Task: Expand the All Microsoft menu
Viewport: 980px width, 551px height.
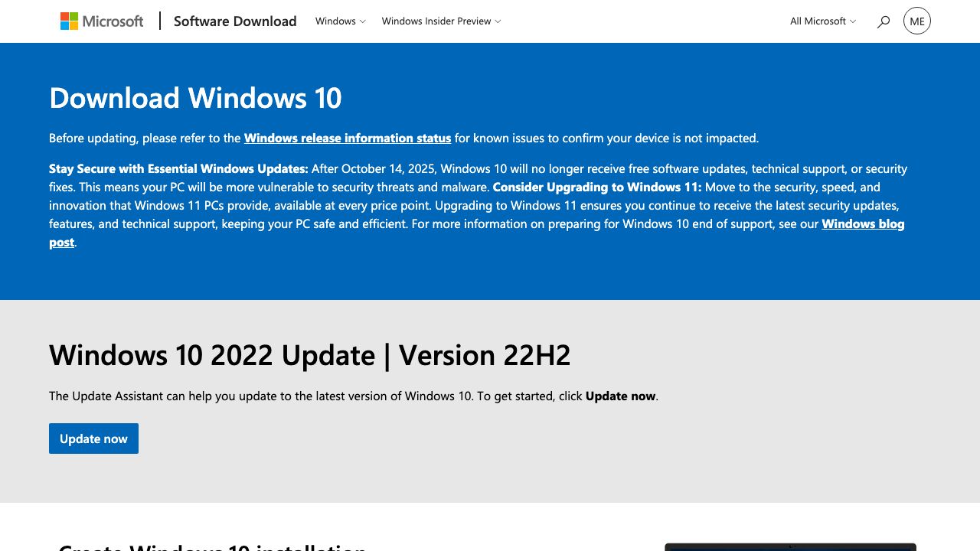Action: click(x=823, y=21)
